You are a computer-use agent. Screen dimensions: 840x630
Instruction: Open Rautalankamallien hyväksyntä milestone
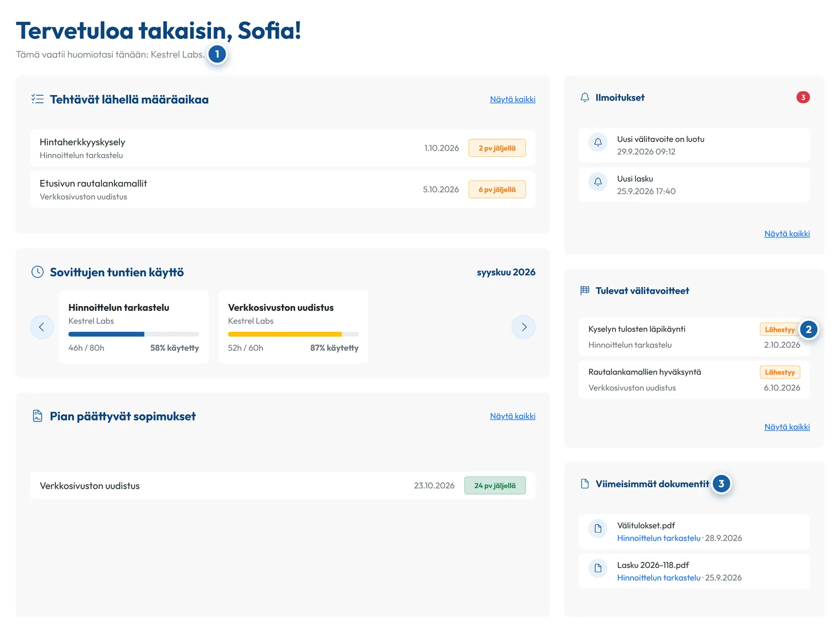[695, 380]
